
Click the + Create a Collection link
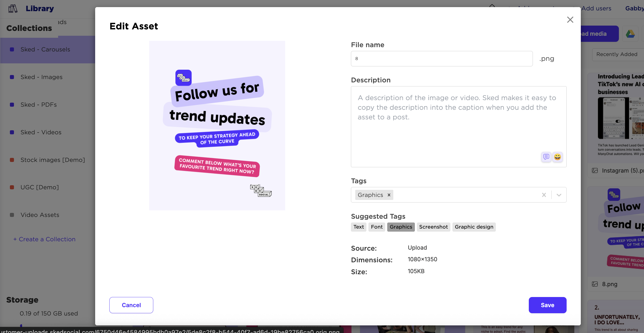44,239
